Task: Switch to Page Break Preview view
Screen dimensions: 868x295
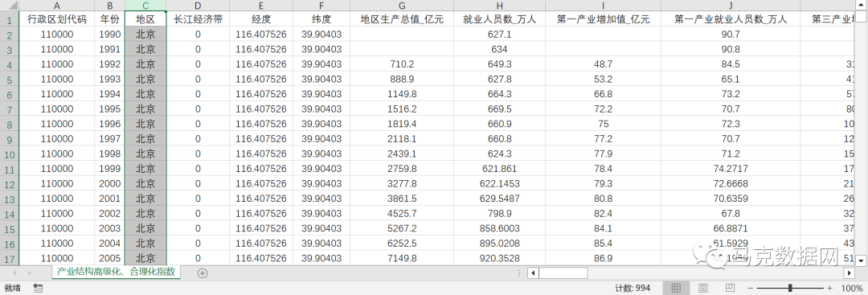Action: (x=730, y=288)
